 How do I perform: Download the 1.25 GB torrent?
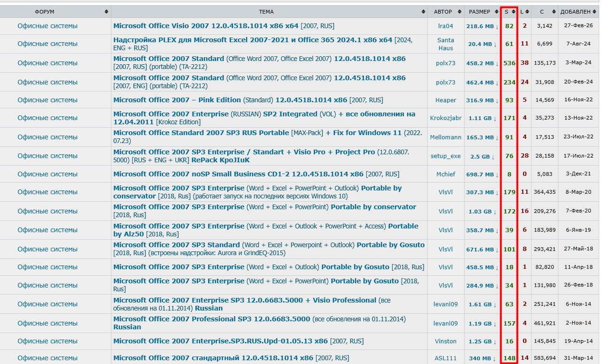(482, 341)
